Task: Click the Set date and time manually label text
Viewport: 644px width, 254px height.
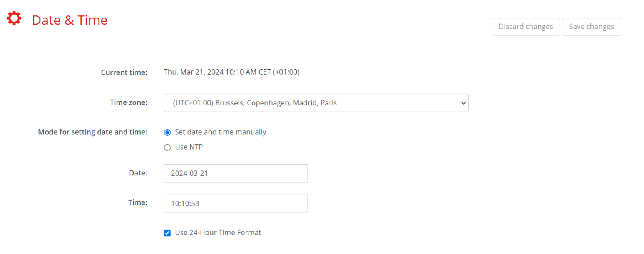Action: 220,132
